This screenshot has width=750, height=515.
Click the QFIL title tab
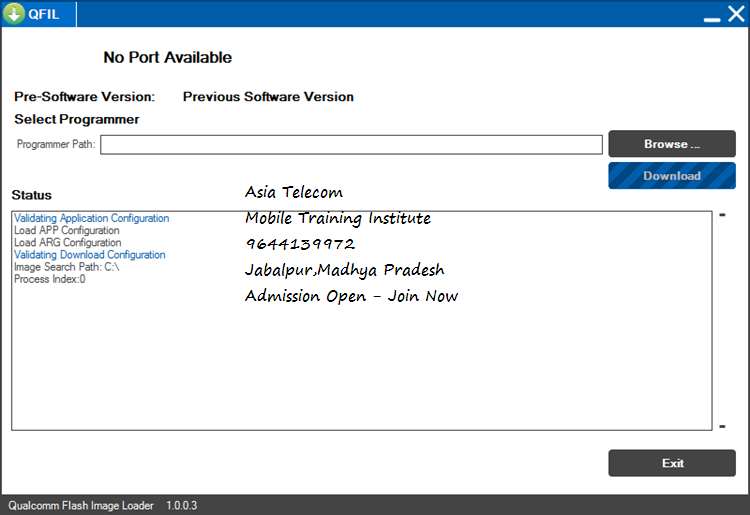(39, 14)
